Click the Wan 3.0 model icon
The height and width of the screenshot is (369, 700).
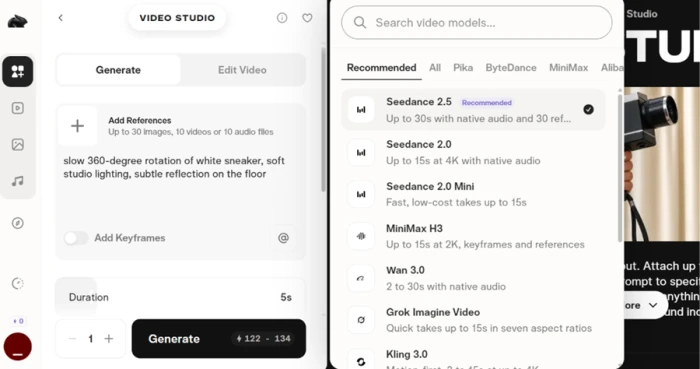(361, 278)
